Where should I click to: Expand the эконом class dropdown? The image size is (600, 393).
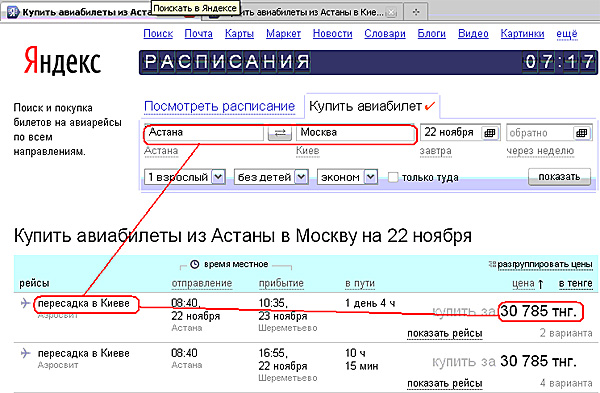(x=370, y=177)
